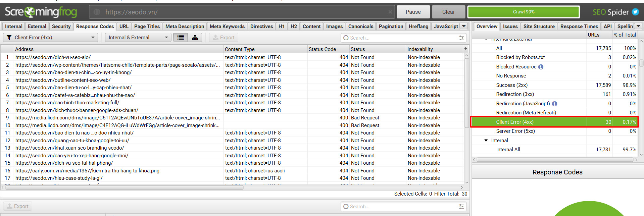Click the upper Search input field
This screenshot has width=644, height=216.
pyautogui.click(x=399, y=38)
